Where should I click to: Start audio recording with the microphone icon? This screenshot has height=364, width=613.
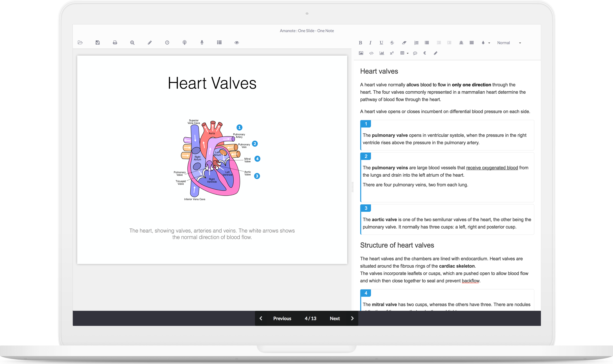(202, 43)
